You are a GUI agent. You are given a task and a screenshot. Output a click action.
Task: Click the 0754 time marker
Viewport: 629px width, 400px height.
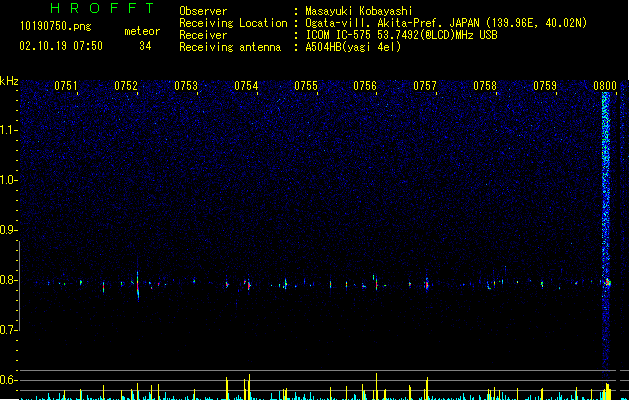pos(246,86)
